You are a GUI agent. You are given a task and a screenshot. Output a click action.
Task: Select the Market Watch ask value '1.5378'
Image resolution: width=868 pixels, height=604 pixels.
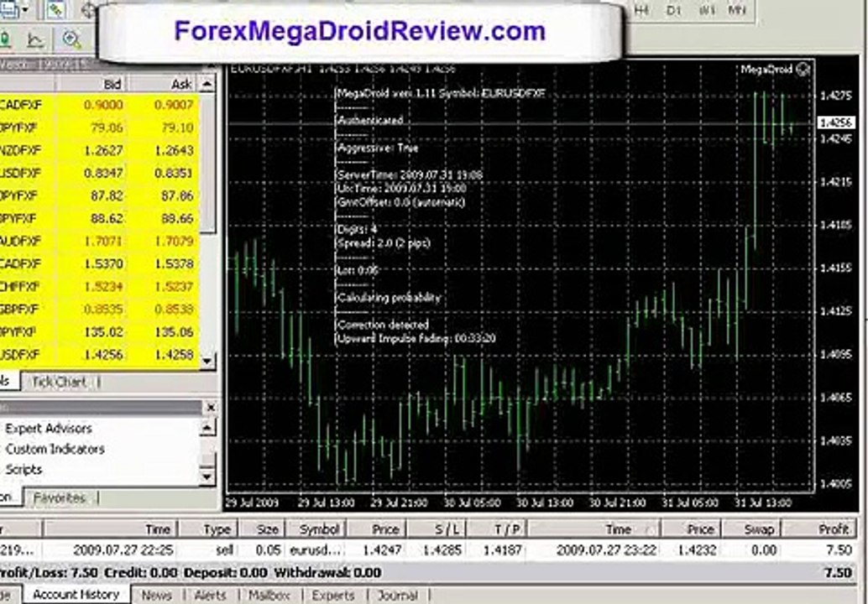[x=174, y=264]
